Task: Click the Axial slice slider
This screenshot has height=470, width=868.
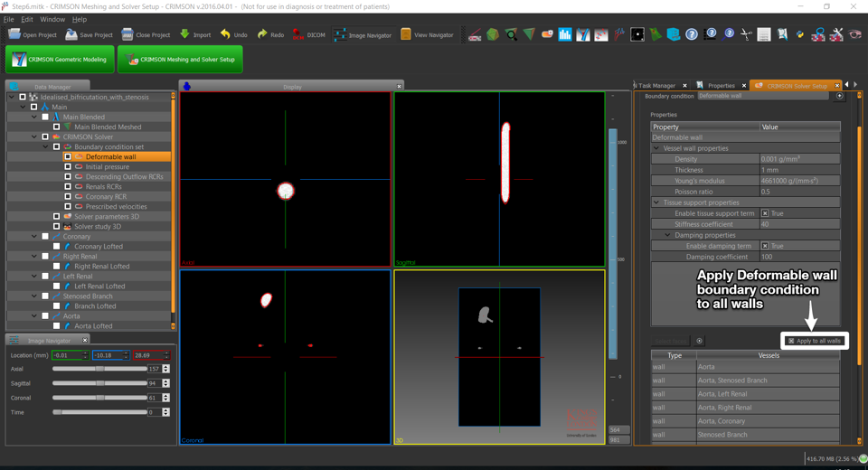Action: click(99, 369)
